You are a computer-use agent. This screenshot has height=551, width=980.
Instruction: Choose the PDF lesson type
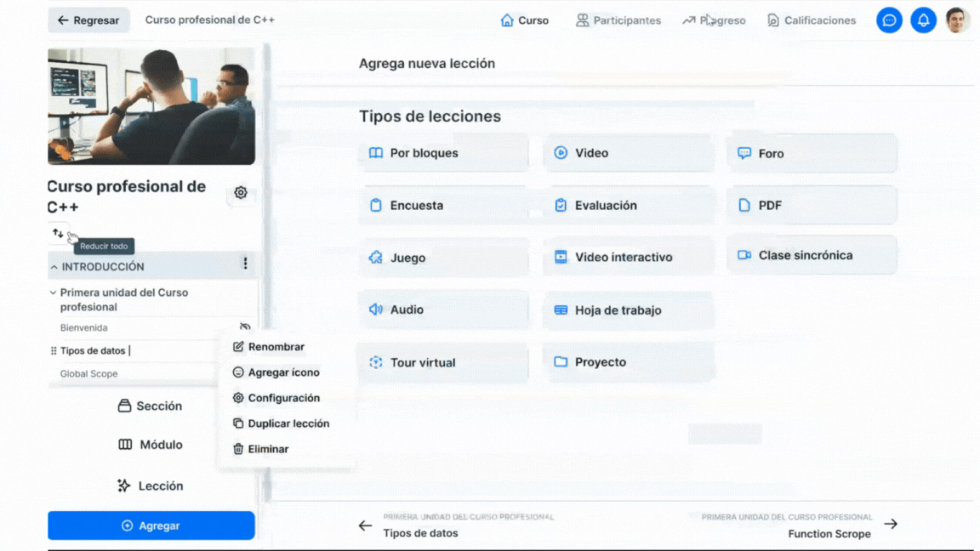coord(812,206)
